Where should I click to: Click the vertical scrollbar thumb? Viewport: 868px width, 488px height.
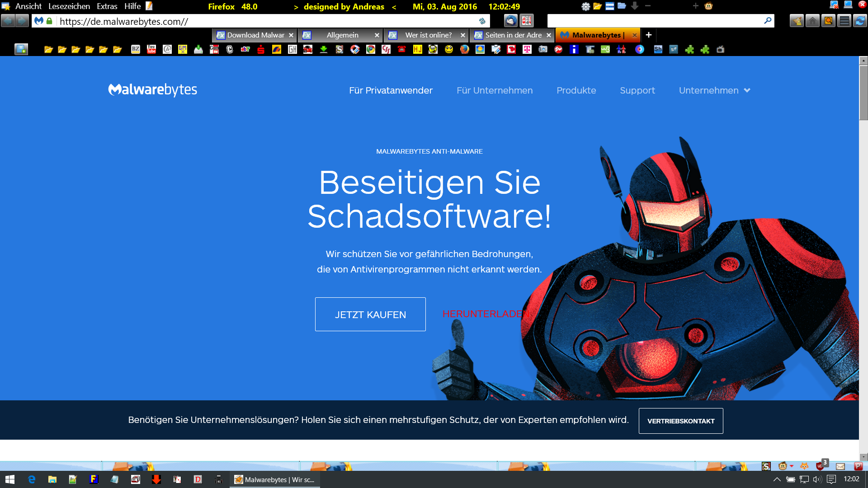[863, 92]
